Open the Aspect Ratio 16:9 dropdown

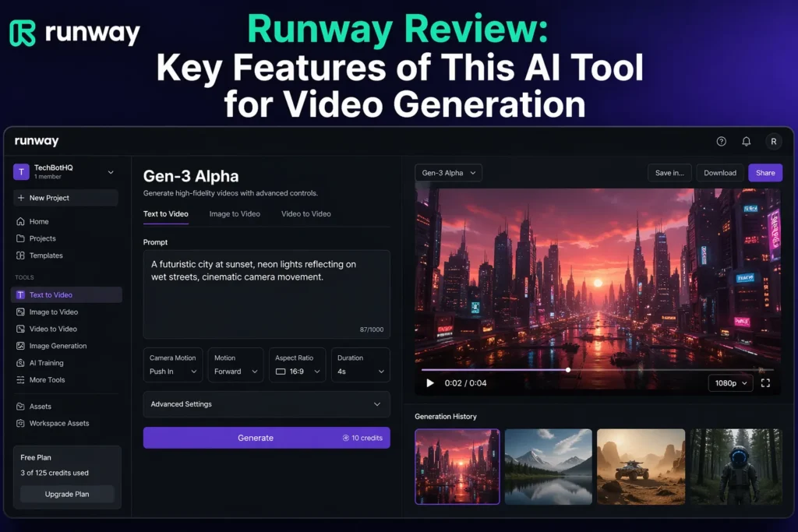point(297,365)
